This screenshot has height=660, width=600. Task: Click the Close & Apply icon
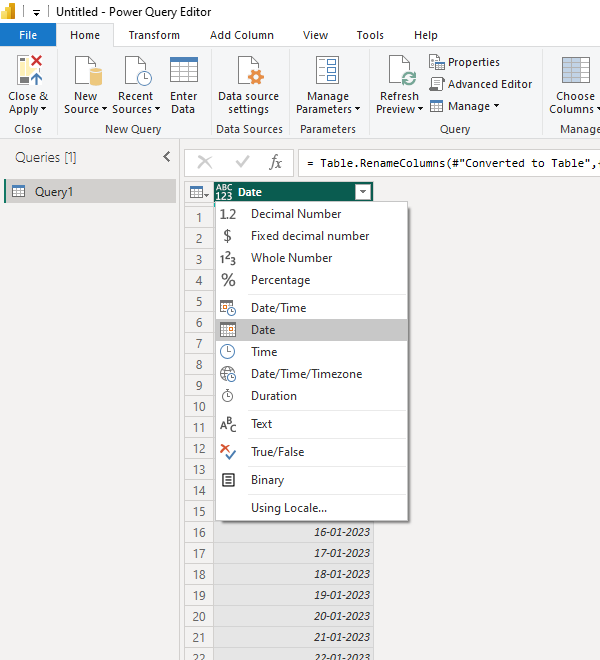(x=29, y=70)
